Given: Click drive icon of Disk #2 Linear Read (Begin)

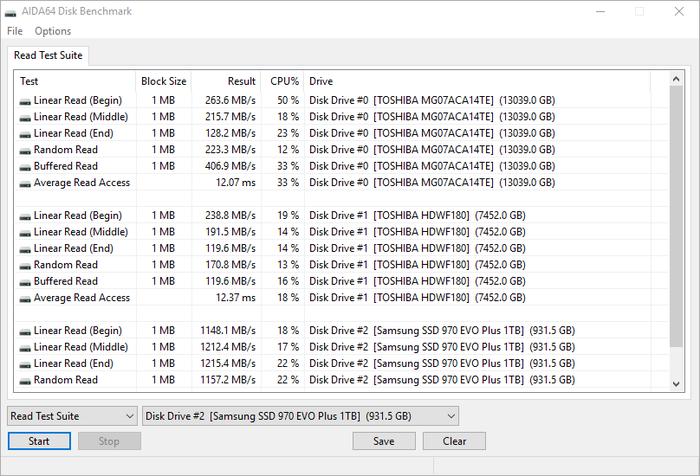Looking at the screenshot, I should click(x=25, y=332).
